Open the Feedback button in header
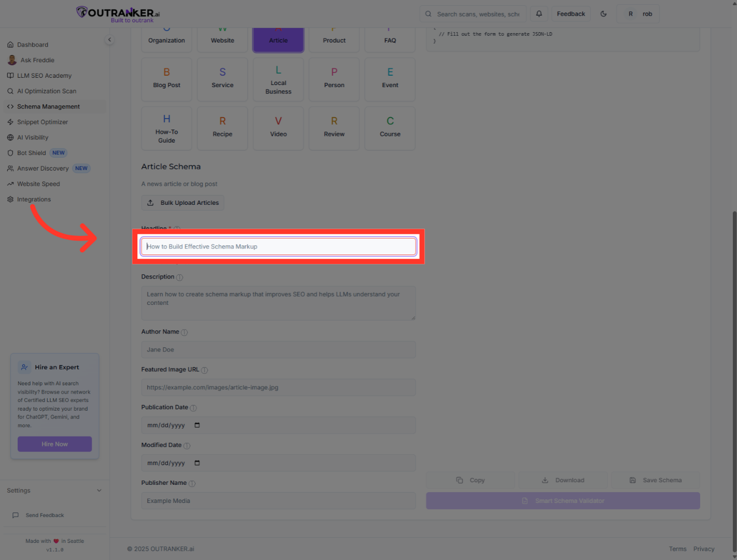Image resolution: width=737 pixels, height=560 pixels. click(x=571, y=14)
